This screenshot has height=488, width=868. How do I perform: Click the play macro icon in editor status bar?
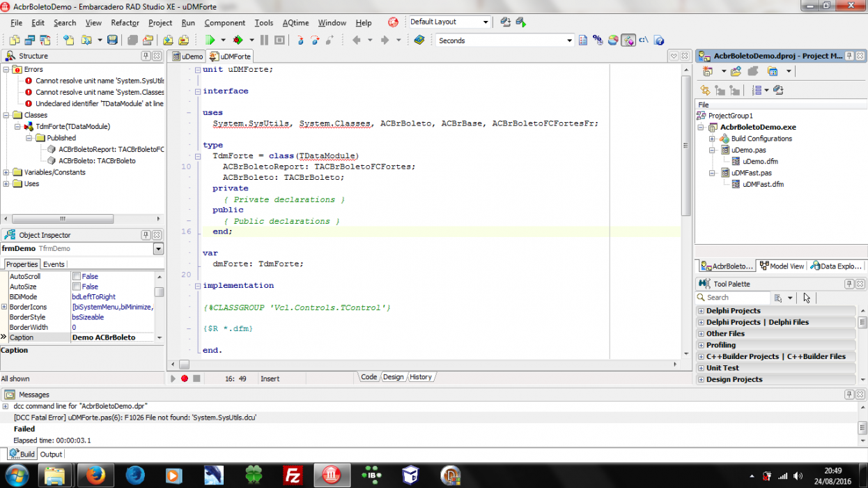point(173,379)
